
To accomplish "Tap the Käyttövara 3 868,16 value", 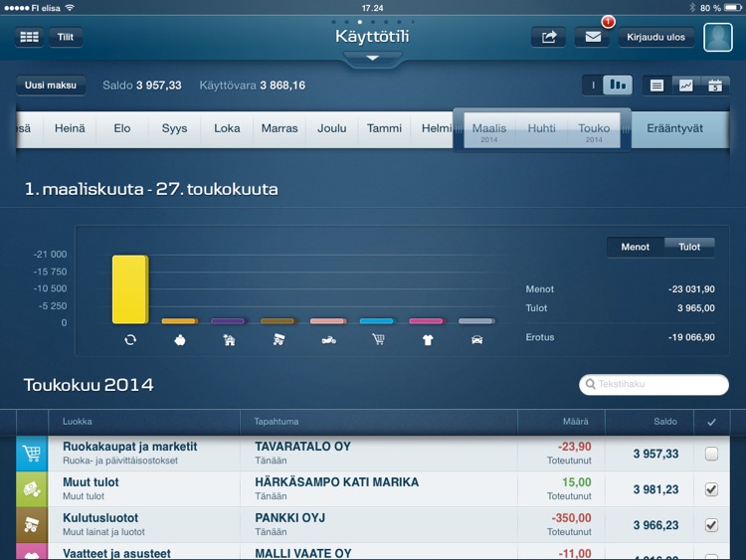I will pos(253,86).
